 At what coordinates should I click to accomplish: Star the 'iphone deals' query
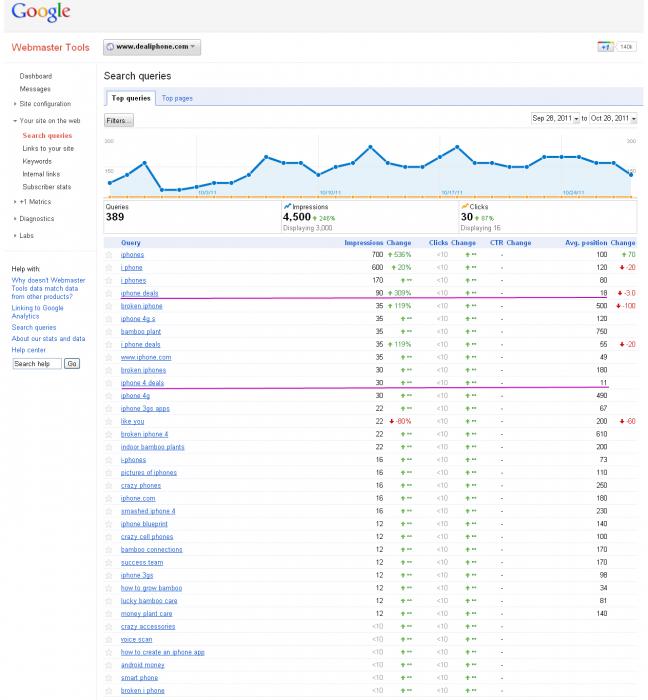[x=108, y=293]
